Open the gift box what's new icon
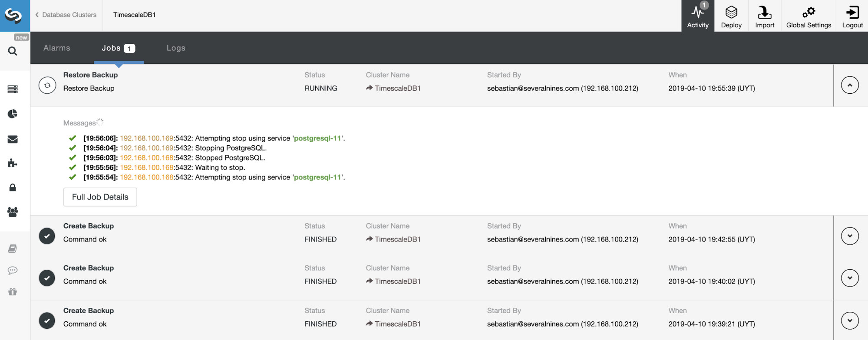Screen dimensions: 868x340 click(x=13, y=292)
